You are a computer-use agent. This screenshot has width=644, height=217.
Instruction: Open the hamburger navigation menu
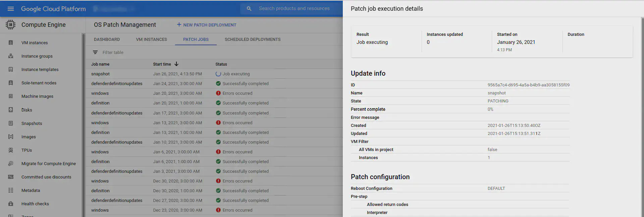coord(11,9)
